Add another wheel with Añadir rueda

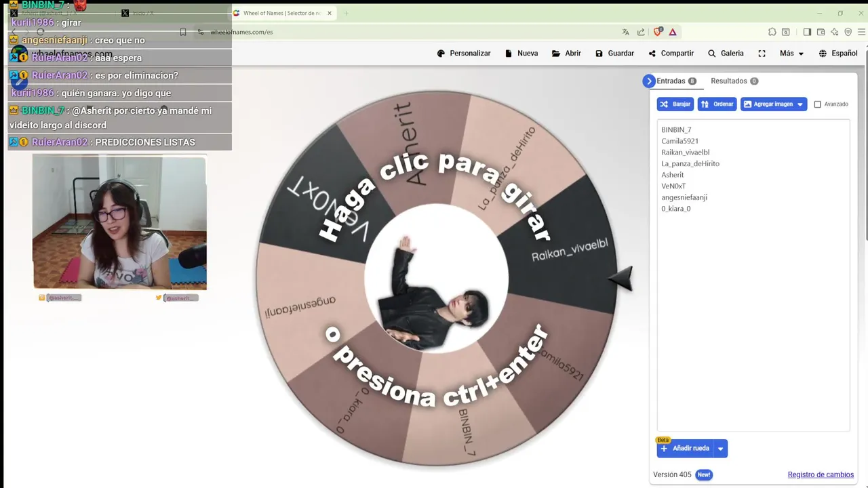685,448
